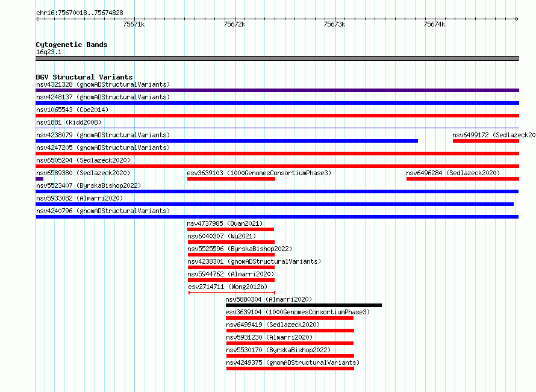
Task: Click the chr16:75670018..75674828 coordinate label
Action: pyautogui.click(x=79, y=13)
